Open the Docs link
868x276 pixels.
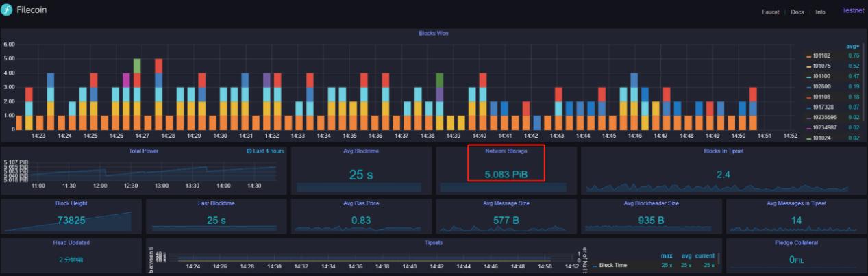pyautogui.click(x=797, y=12)
